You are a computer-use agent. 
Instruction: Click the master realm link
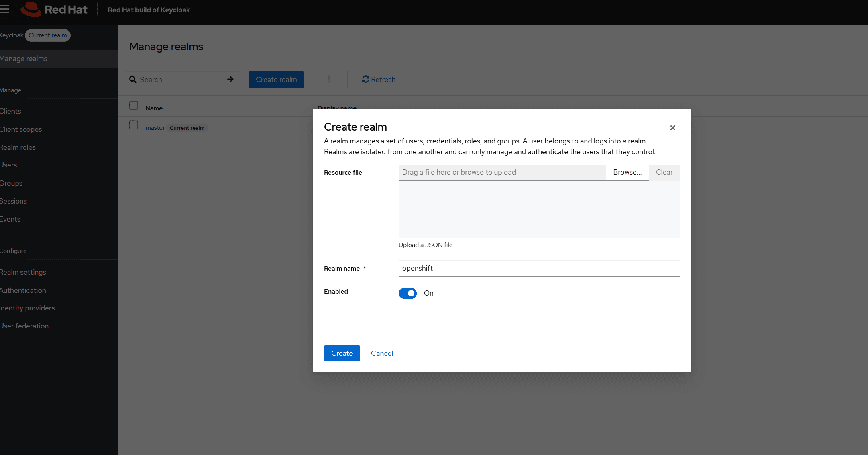(155, 128)
